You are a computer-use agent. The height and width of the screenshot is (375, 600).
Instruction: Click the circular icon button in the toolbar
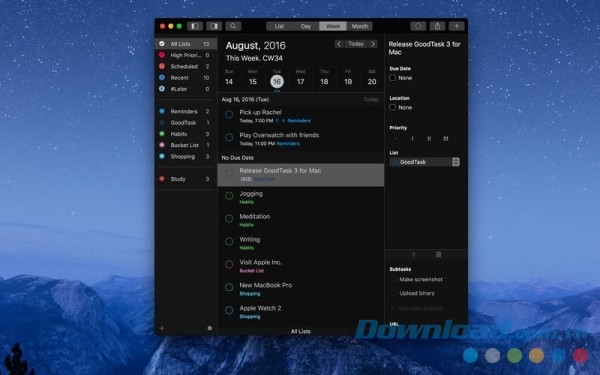(418, 26)
